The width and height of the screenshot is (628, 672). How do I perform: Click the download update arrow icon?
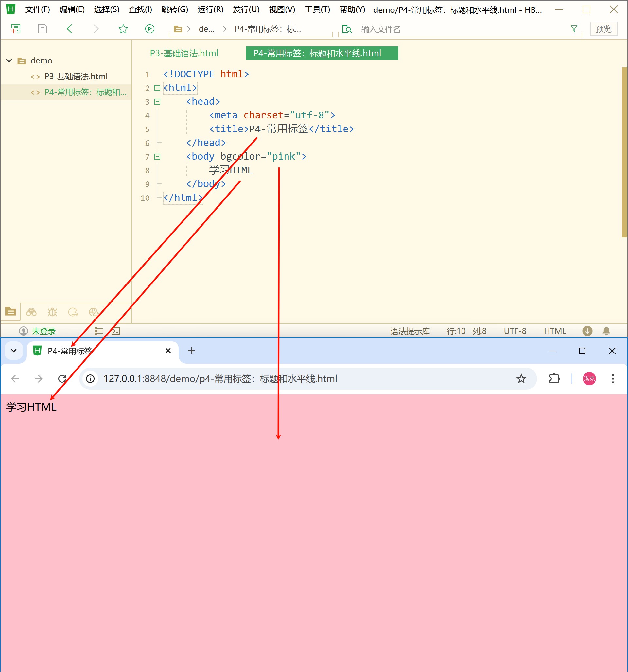point(587,331)
